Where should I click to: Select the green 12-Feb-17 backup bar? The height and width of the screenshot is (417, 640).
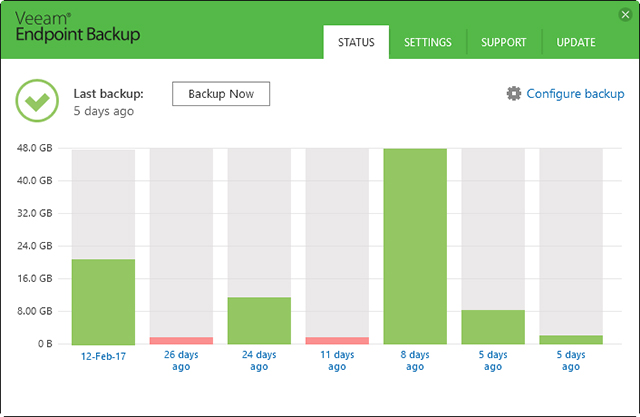coord(103,301)
